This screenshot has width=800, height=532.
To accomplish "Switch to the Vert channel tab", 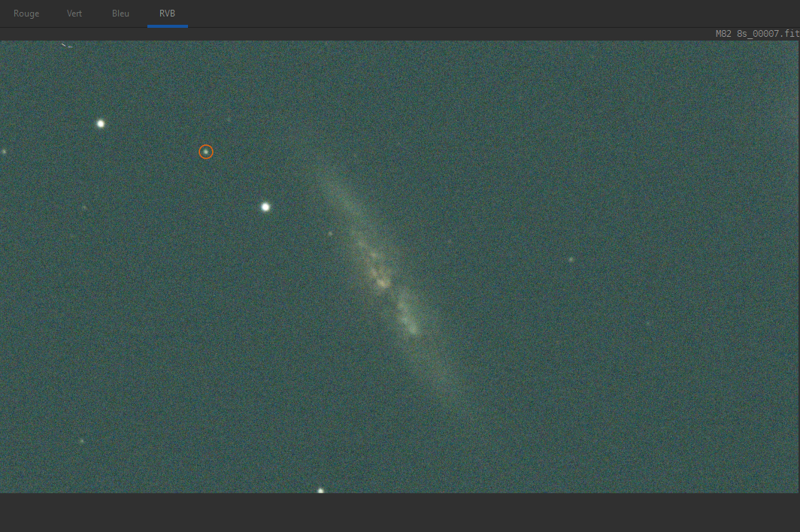I will (74, 14).
